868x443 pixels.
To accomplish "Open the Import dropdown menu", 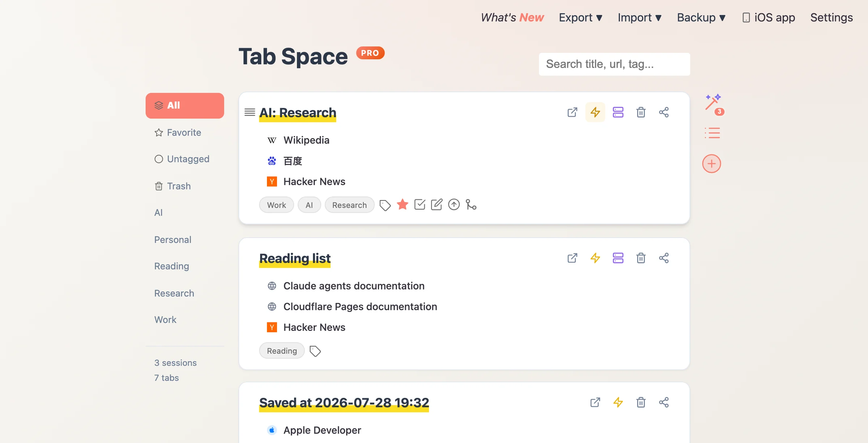I will coord(639,17).
